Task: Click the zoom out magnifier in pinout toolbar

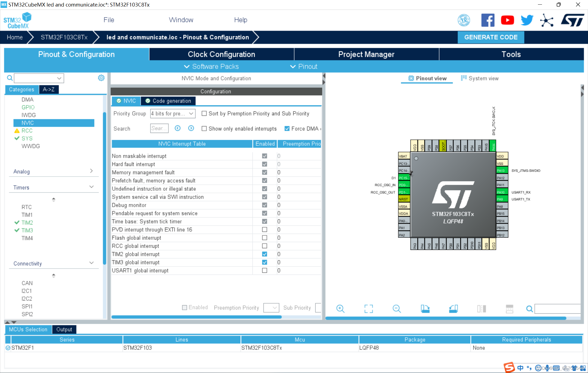Action: click(397, 308)
